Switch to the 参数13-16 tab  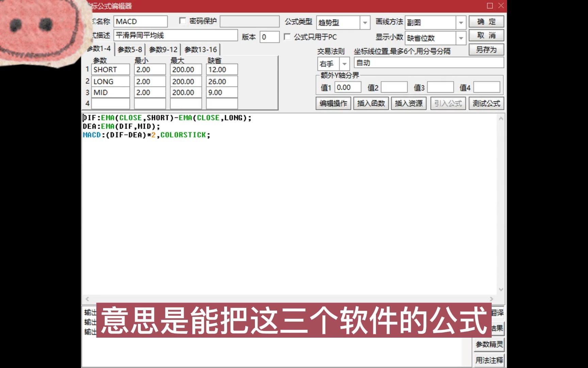pyautogui.click(x=201, y=49)
